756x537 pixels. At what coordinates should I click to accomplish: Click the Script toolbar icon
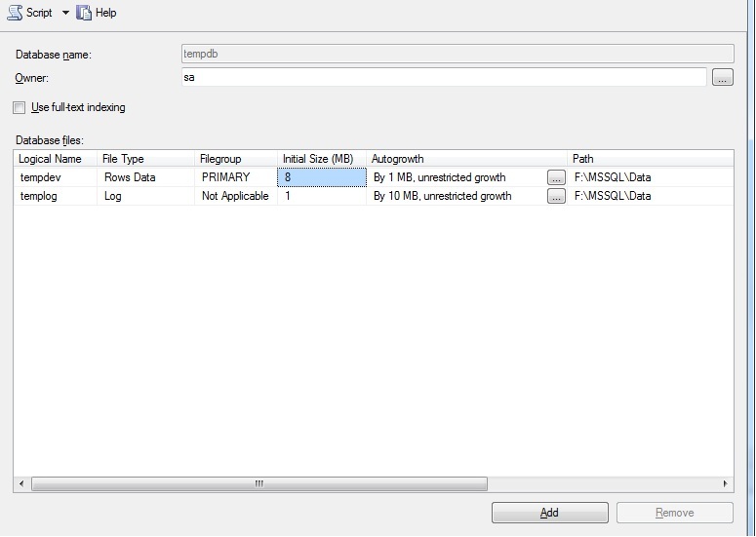15,13
